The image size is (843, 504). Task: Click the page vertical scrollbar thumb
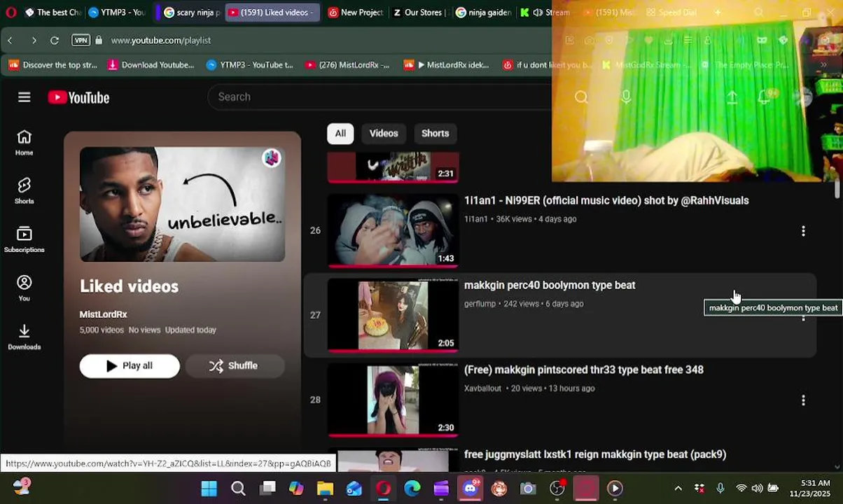837,189
